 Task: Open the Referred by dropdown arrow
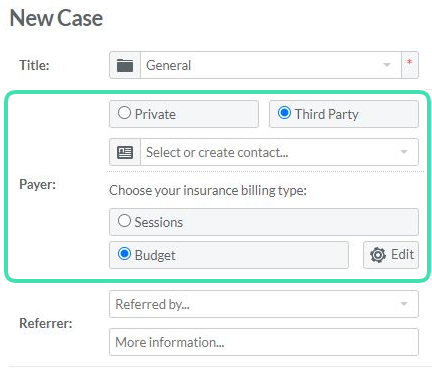tap(404, 304)
